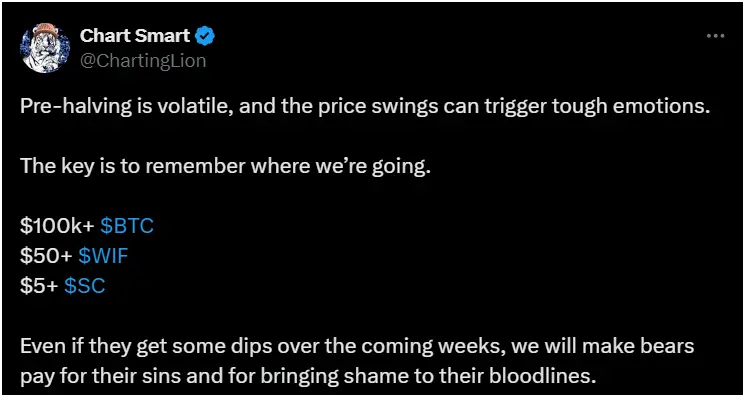Click the $5+ price target text
This screenshot has width=745, height=397.
pyautogui.click(x=39, y=287)
